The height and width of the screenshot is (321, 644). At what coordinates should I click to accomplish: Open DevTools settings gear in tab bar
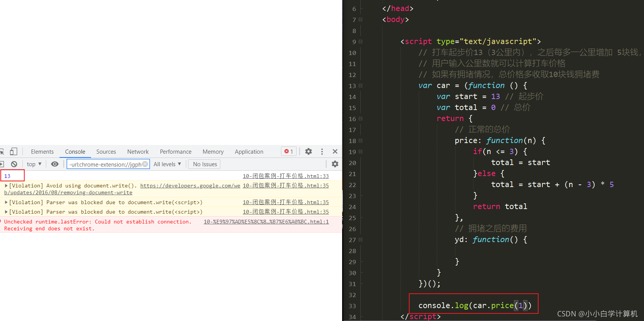click(309, 151)
